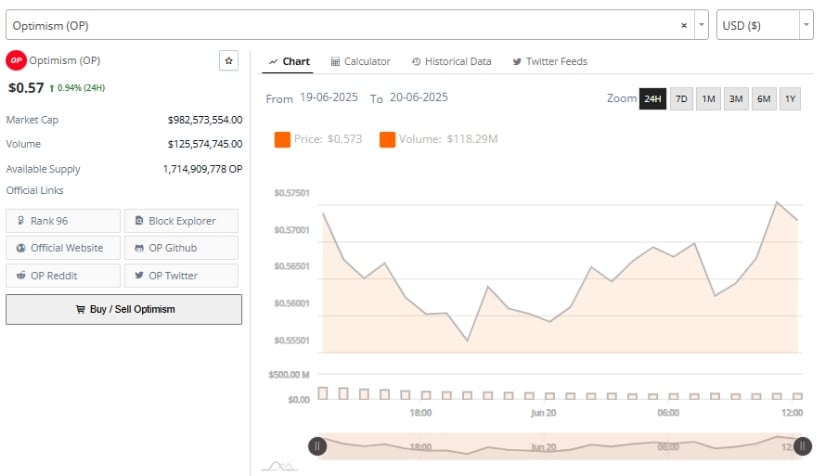Select the 24H zoom range
This screenshot has height=476, width=825.
(652, 99)
